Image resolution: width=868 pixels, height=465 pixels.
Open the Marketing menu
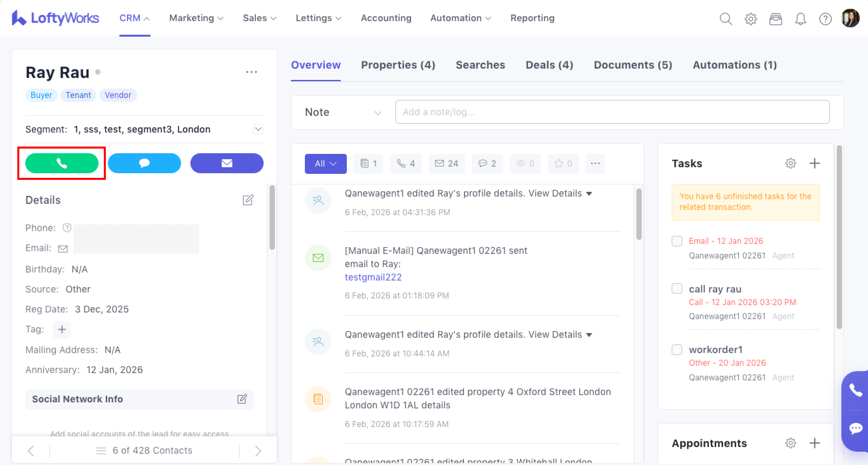click(196, 18)
